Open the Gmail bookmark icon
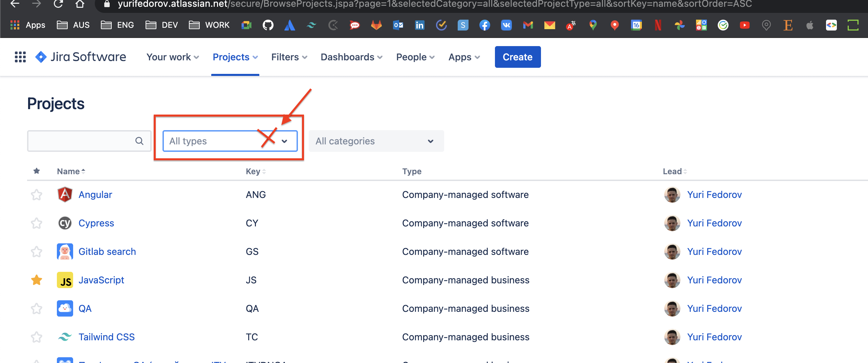This screenshot has width=868, height=363. (528, 25)
